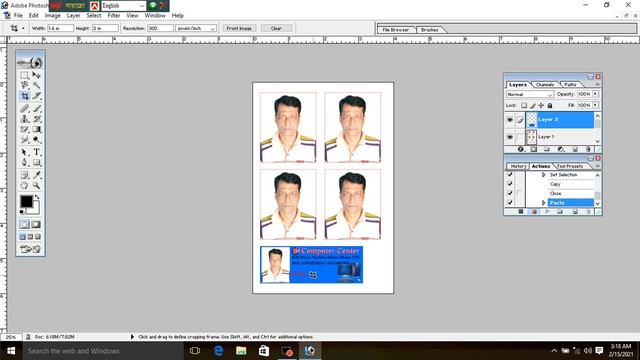The image size is (640, 360).
Task: Play the selected action
Action: click(x=547, y=211)
